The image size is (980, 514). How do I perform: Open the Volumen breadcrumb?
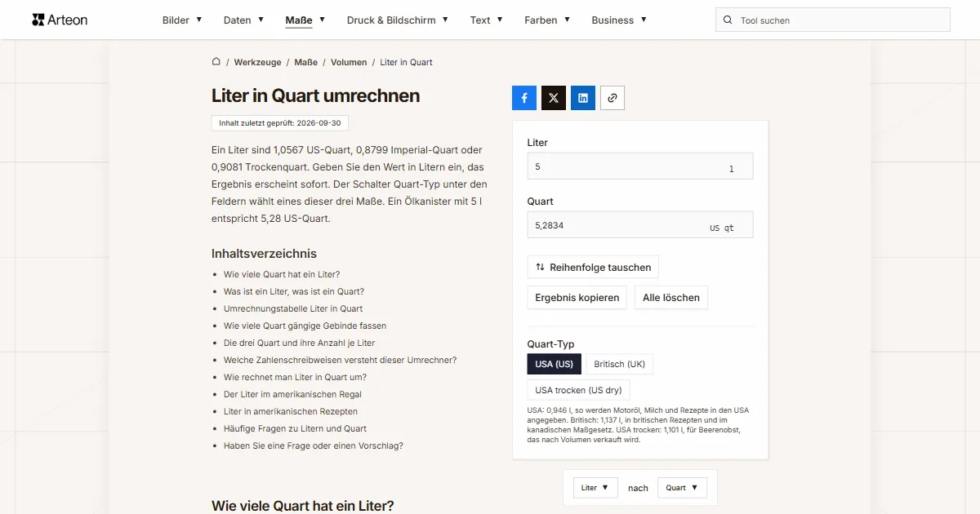click(x=349, y=62)
